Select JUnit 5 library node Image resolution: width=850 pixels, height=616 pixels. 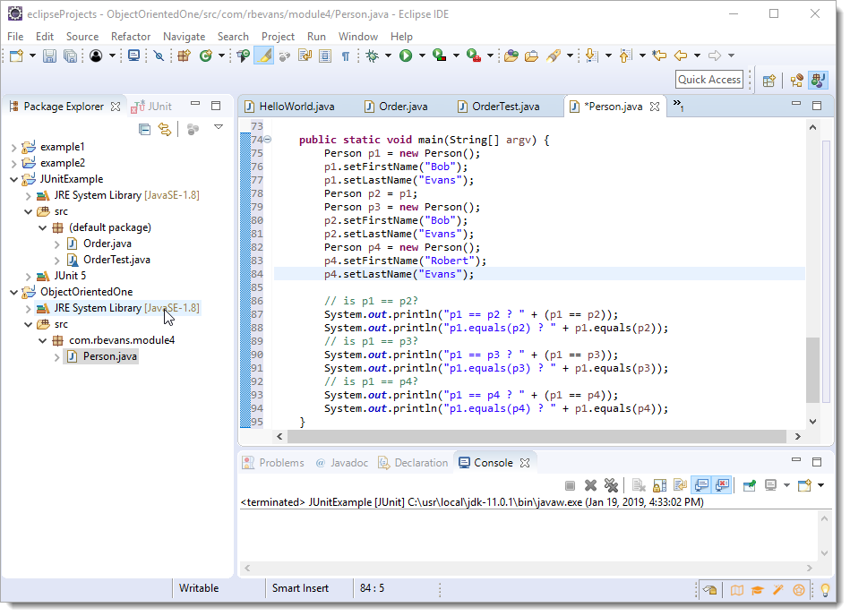pyautogui.click(x=70, y=277)
